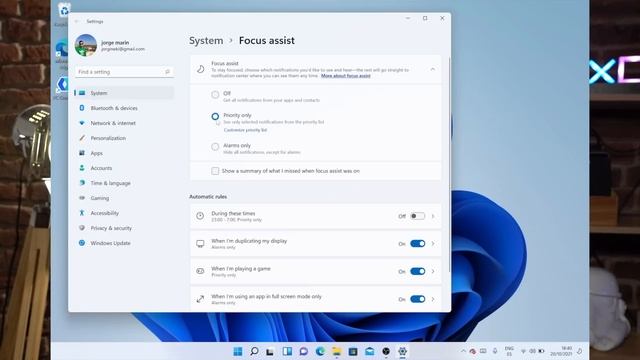Open taskbar Search magnifier
Screen dimensions: 640x360
(x=254, y=351)
